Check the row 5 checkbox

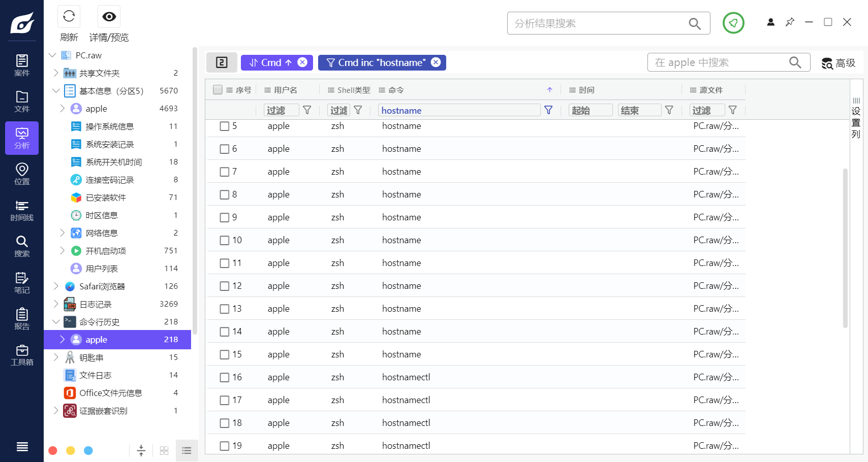tap(225, 126)
